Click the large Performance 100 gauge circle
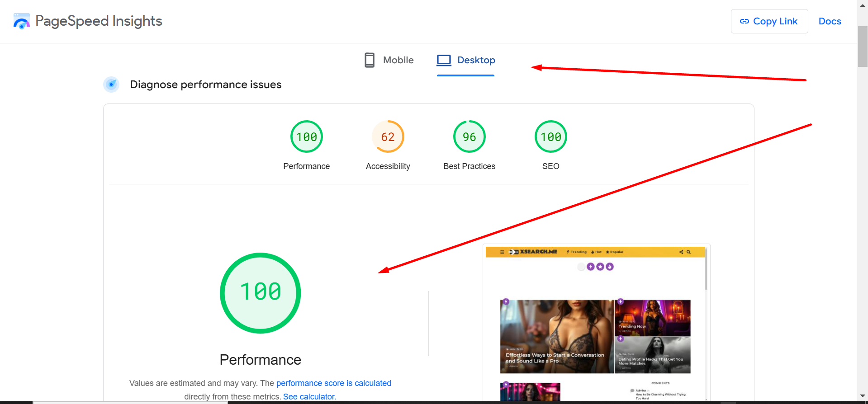The height and width of the screenshot is (404, 868). tap(261, 293)
